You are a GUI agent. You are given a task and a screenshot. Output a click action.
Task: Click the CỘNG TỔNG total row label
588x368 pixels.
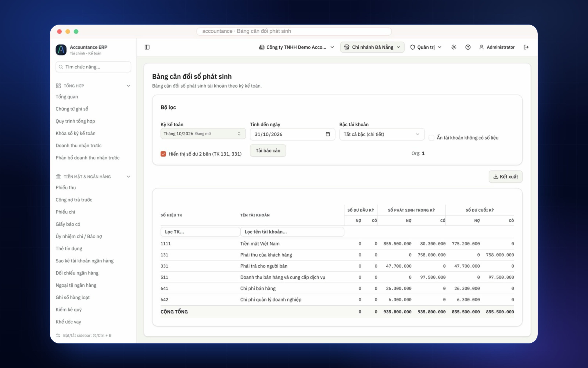[x=174, y=312]
